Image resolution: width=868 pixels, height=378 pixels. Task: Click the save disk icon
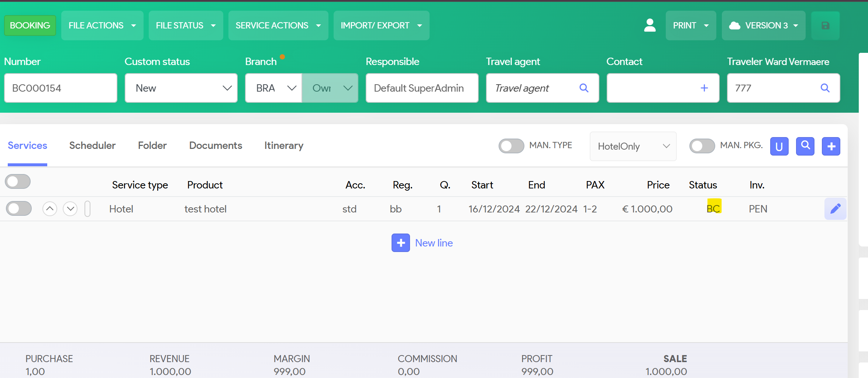[x=825, y=25]
